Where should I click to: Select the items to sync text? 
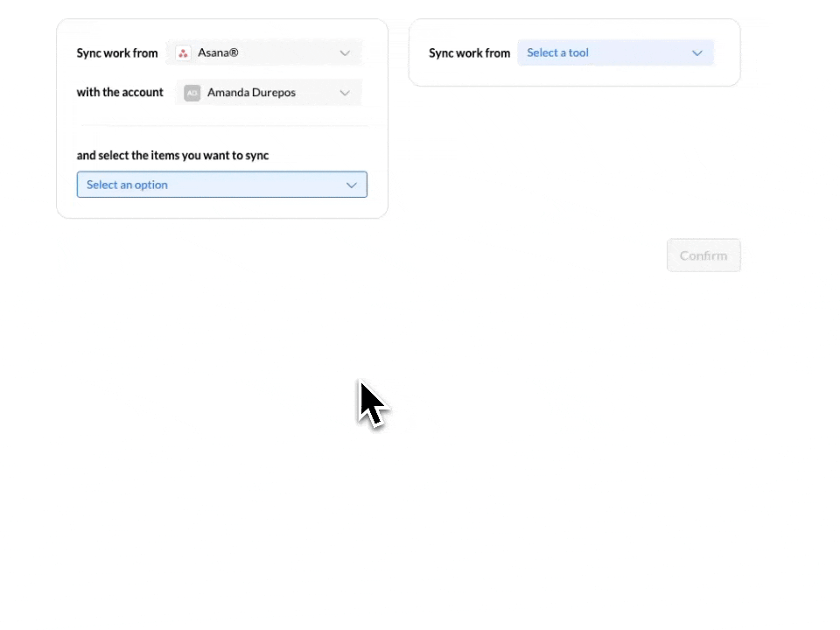pyautogui.click(x=172, y=155)
